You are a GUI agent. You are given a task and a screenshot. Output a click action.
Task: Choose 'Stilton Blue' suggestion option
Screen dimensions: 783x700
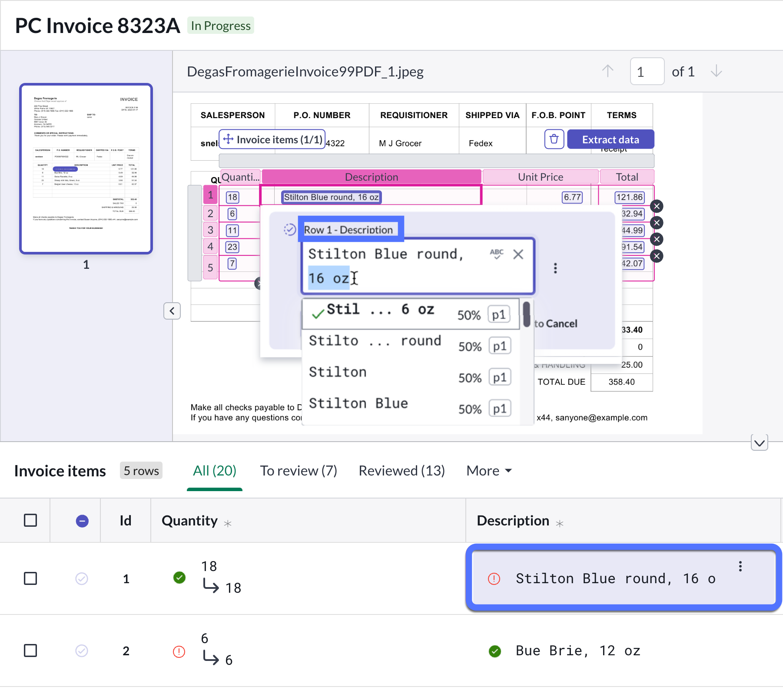pyautogui.click(x=411, y=408)
